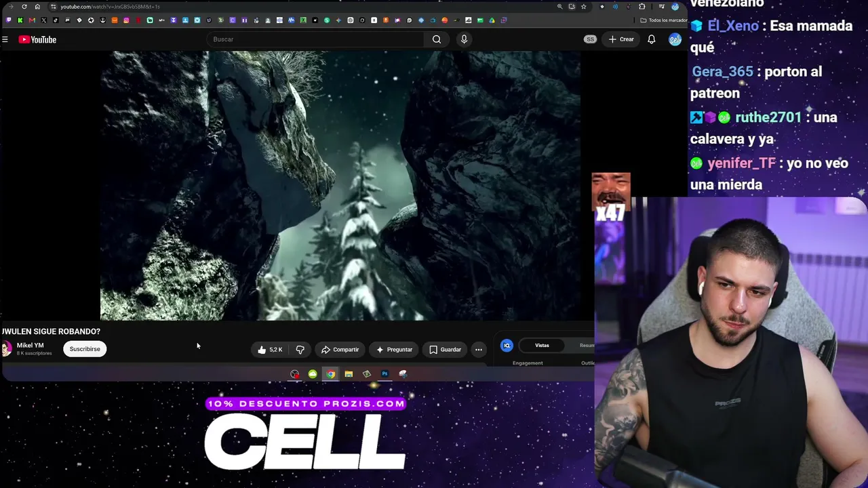Open the X bookmark
Screen dimensions: 868x488
[44, 20]
